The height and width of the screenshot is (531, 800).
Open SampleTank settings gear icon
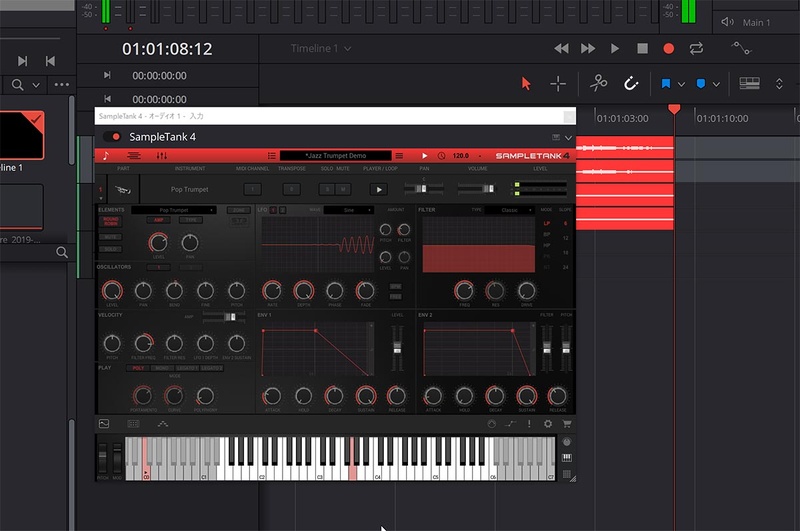548,424
